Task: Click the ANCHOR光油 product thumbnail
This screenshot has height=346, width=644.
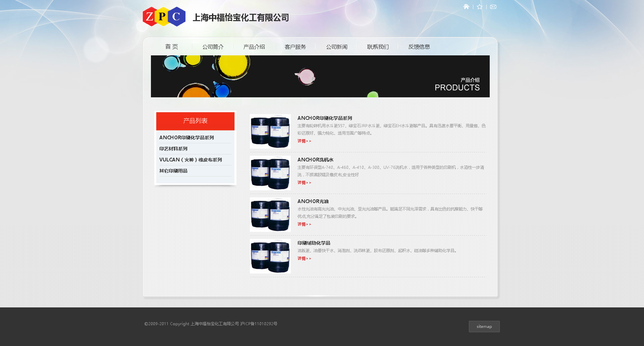Action: click(270, 214)
